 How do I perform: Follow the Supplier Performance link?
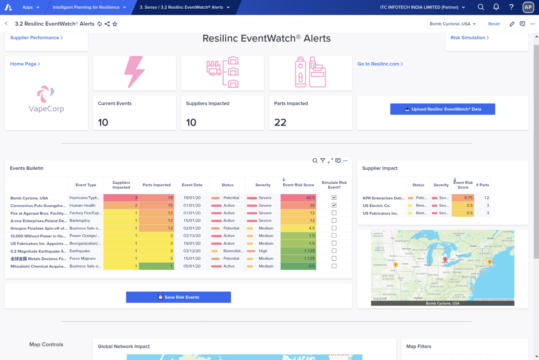pyautogui.click(x=36, y=37)
